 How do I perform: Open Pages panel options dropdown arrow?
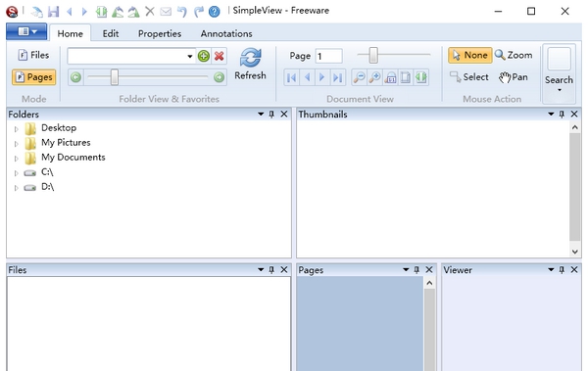tap(406, 270)
